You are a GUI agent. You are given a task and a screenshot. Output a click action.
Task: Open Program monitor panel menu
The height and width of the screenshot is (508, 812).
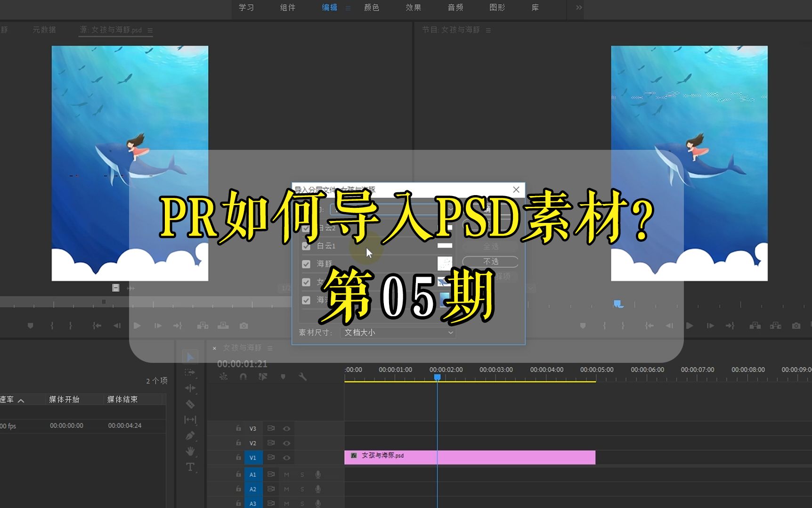(x=488, y=30)
